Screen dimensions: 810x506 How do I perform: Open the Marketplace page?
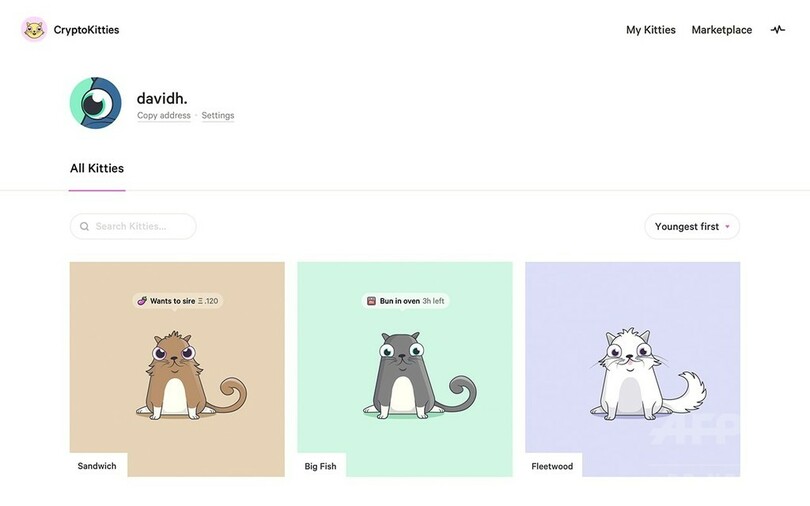[x=721, y=30]
